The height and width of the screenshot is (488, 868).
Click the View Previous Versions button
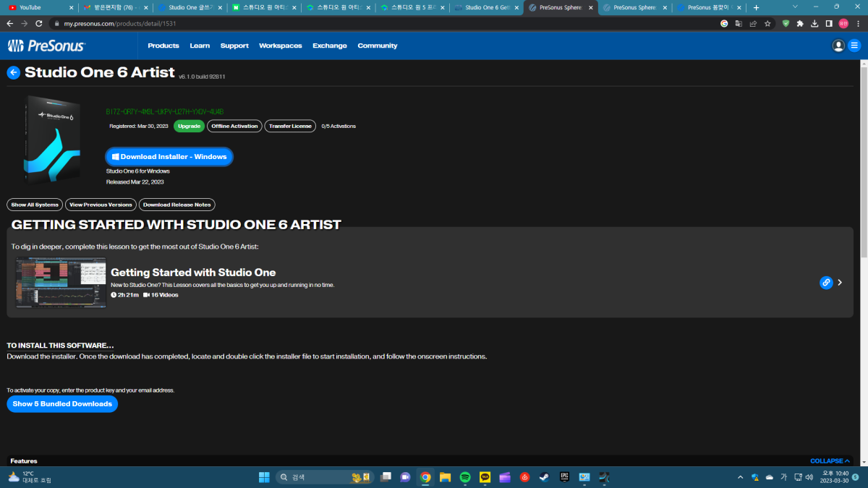click(101, 205)
